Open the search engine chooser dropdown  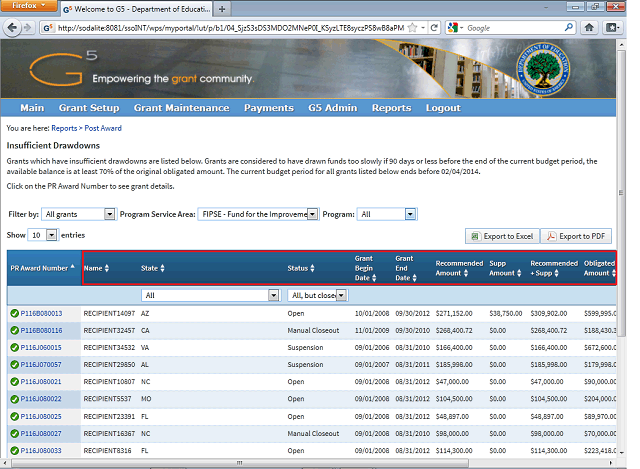[456, 28]
